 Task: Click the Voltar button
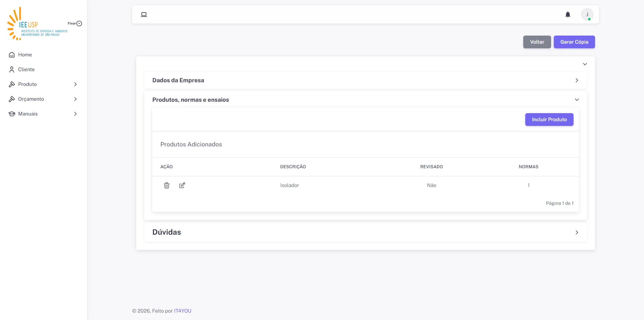(x=537, y=42)
